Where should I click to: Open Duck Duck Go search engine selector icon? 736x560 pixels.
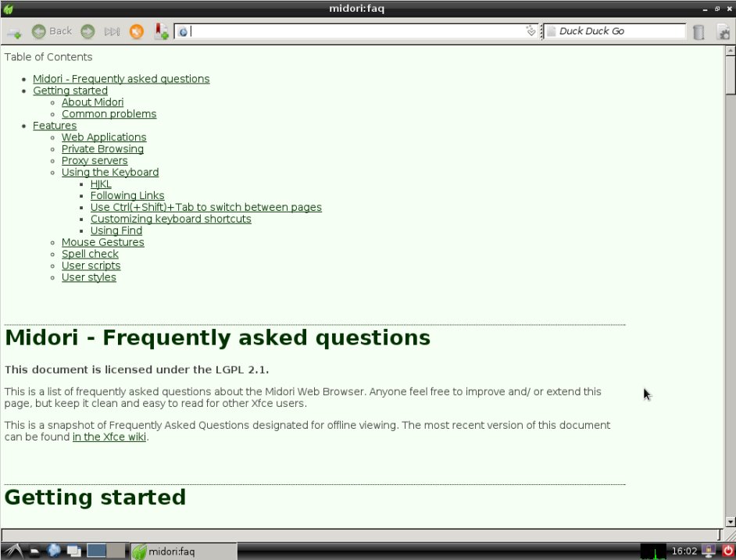(552, 31)
